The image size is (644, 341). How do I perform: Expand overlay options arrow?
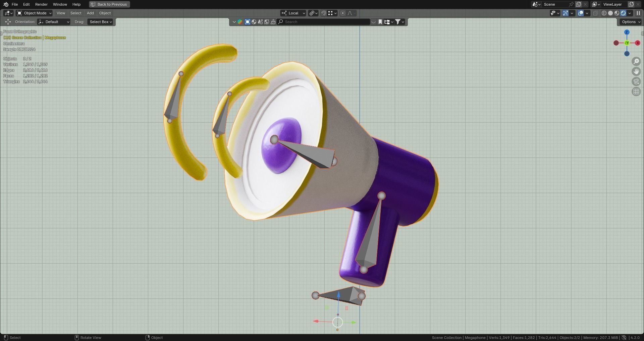point(587,13)
